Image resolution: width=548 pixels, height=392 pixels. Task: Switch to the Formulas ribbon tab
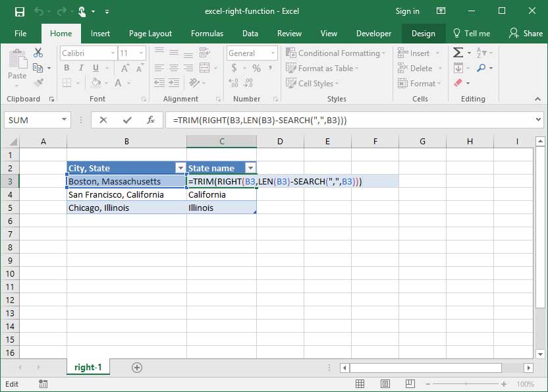(207, 33)
